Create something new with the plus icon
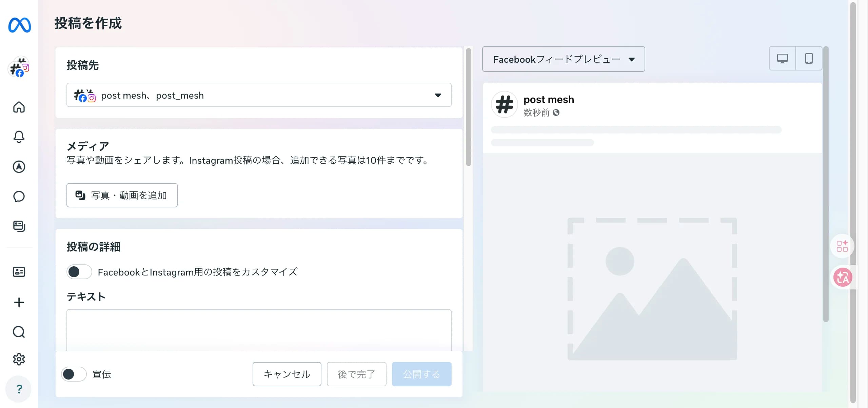The image size is (868, 408). coord(19,302)
